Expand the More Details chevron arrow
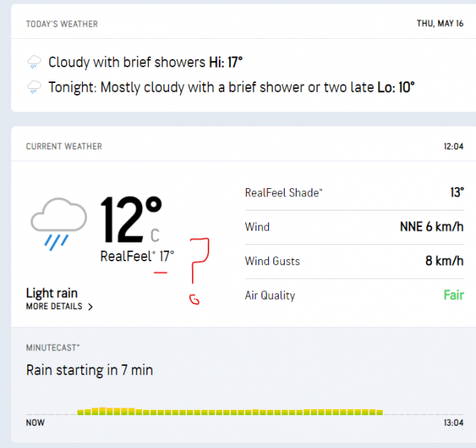476x448 pixels. [90, 307]
